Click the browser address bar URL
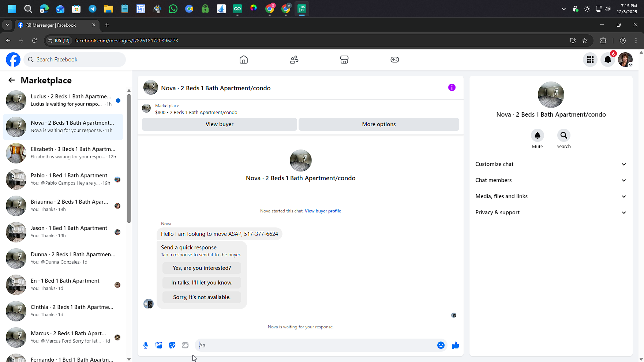This screenshot has height=362, width=644. (x=127, y=41)
